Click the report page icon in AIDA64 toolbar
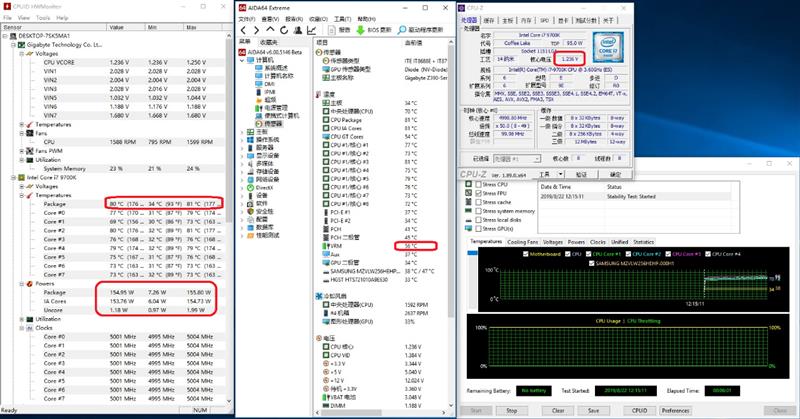Image resolution: width=800 pixels, height=419 pixels. coord(332,30)
